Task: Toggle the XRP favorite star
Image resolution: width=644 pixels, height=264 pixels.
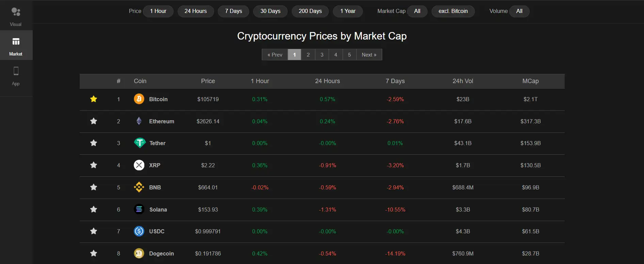Action: click(x=94, y=165)
